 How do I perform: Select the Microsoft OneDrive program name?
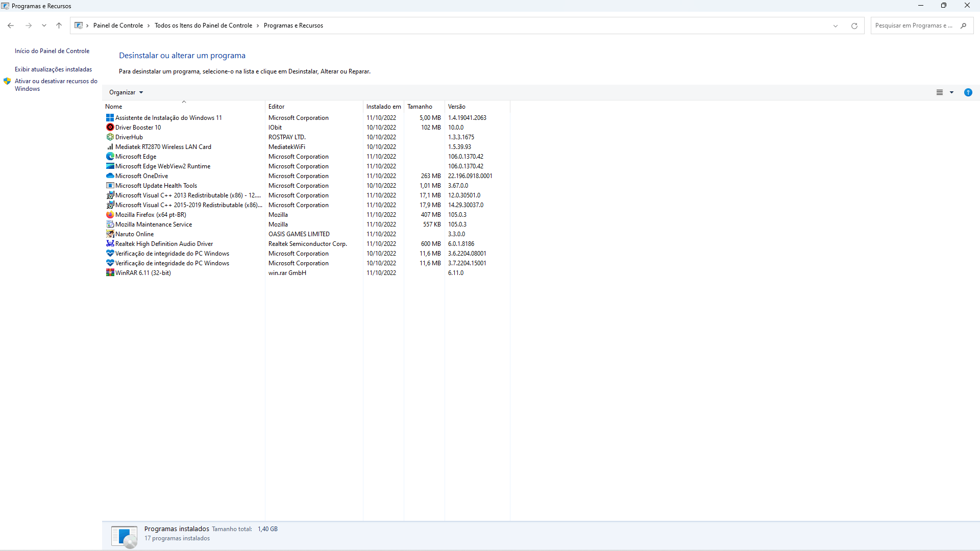141,176
